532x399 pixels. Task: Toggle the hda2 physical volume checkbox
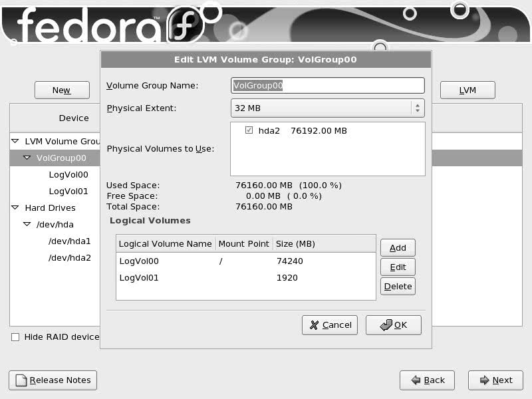[249, 130]
